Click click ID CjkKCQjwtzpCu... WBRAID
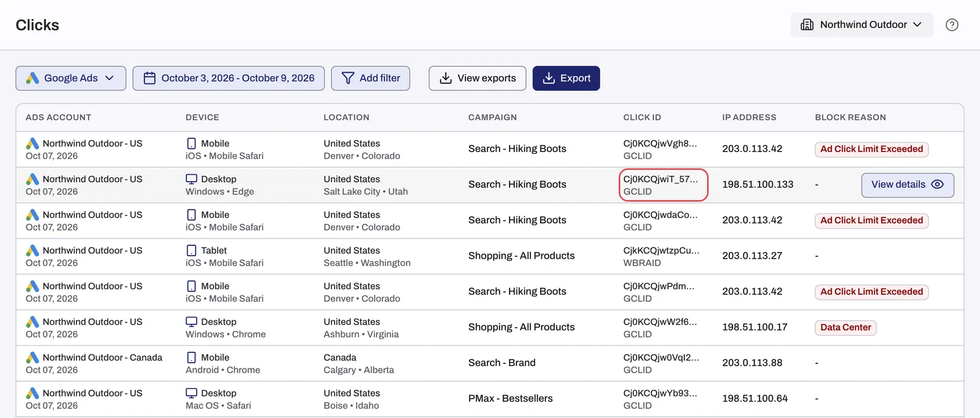The height and width of the screenshot is (418, 980). tap(661, 256)
